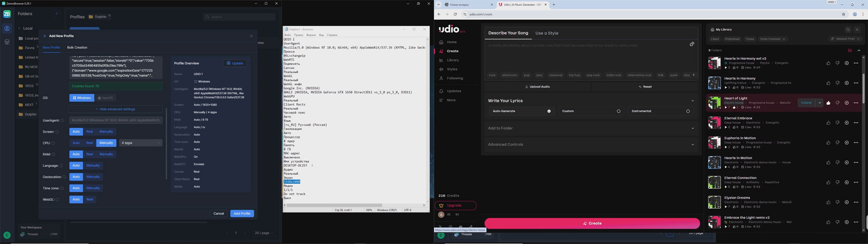Select macOS as the profile OS
Viewport: 868px width, 244px height.
(105, 98)
